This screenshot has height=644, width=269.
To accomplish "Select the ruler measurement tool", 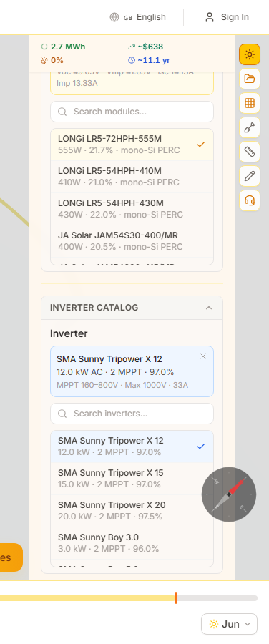I will [x=249, y=152].
